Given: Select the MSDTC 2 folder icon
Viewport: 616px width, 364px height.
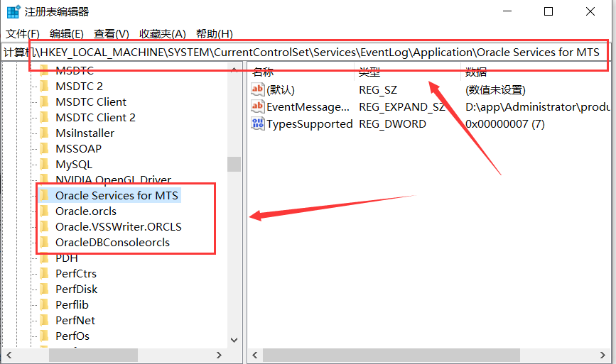Looking at the screenshot, I should [x=44, y=86].
